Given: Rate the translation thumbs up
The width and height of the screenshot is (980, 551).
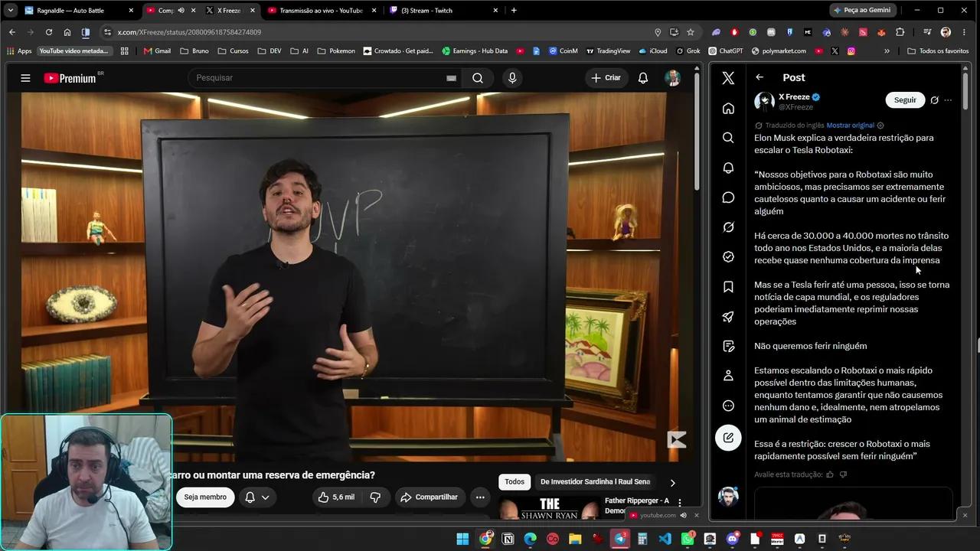Looking at the screenshot, I should coord(830,474).
